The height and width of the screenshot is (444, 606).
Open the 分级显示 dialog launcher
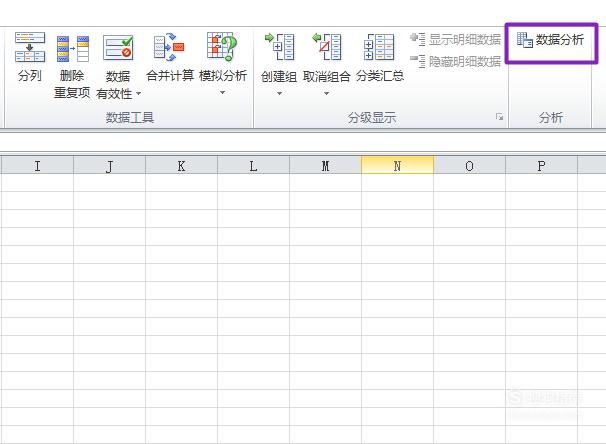pyautogui.click(x=500, y=117)
